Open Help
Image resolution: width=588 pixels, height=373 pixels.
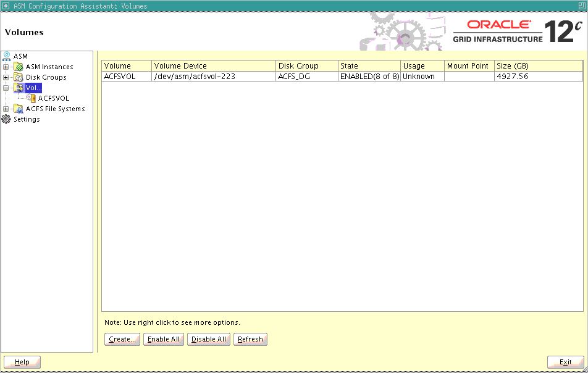click(22, 362)
